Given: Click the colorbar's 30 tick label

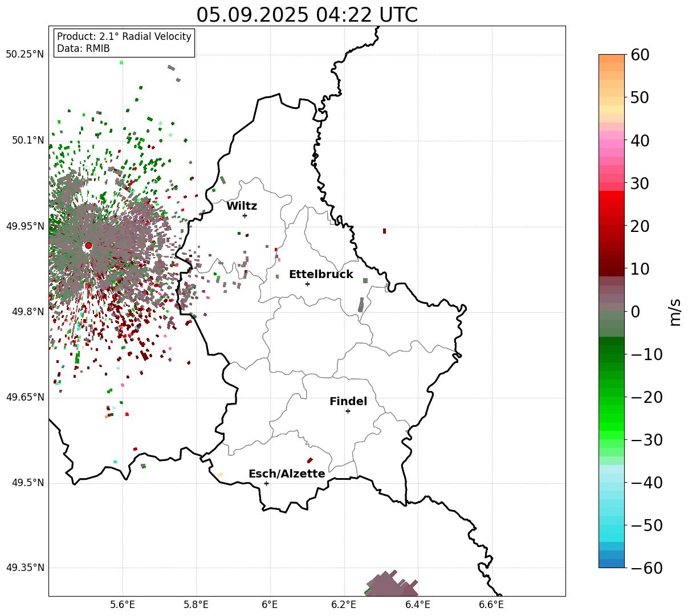Looking at the screenshot, I should point(639,183).
